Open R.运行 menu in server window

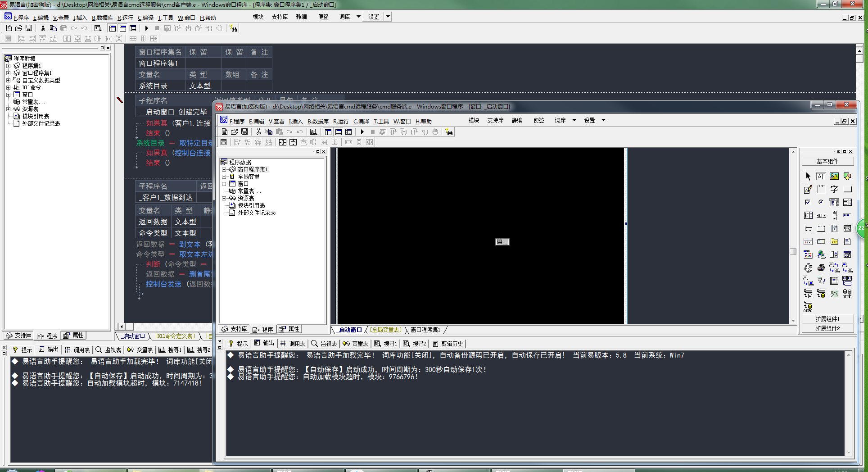pos(341,122)
